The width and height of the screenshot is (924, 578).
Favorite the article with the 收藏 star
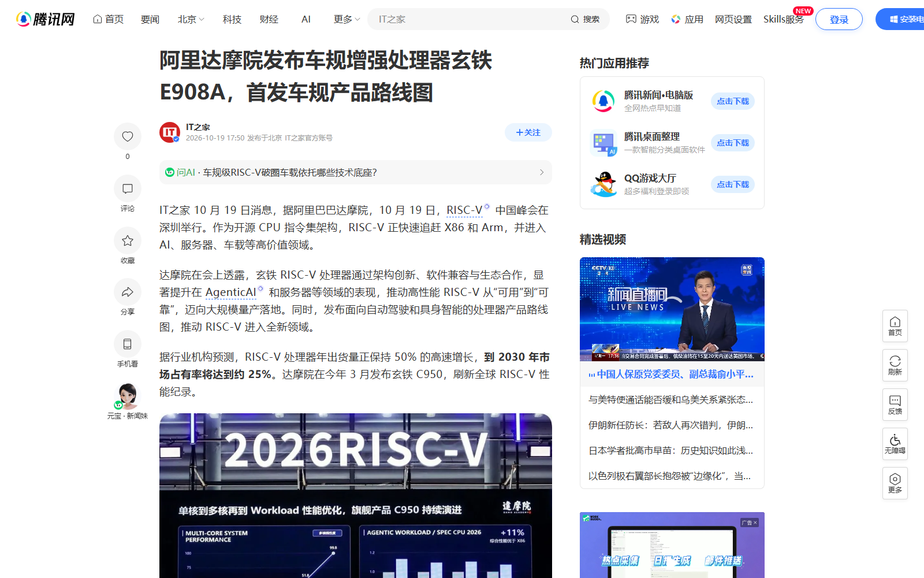(x=128, y=240)
